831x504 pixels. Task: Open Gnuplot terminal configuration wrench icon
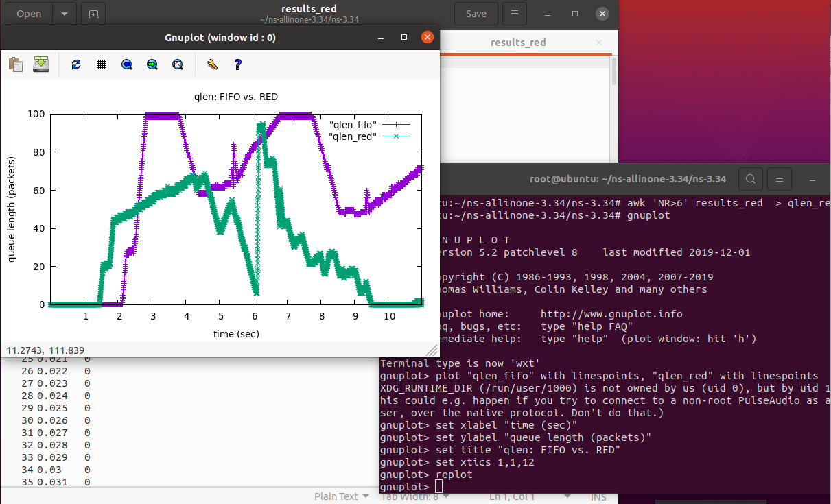pos(212,64)
